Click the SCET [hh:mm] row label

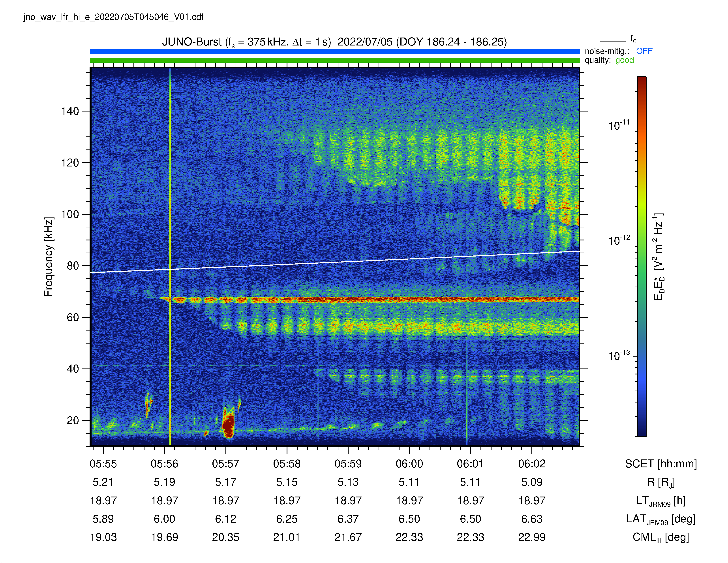[x=661, y=464]
